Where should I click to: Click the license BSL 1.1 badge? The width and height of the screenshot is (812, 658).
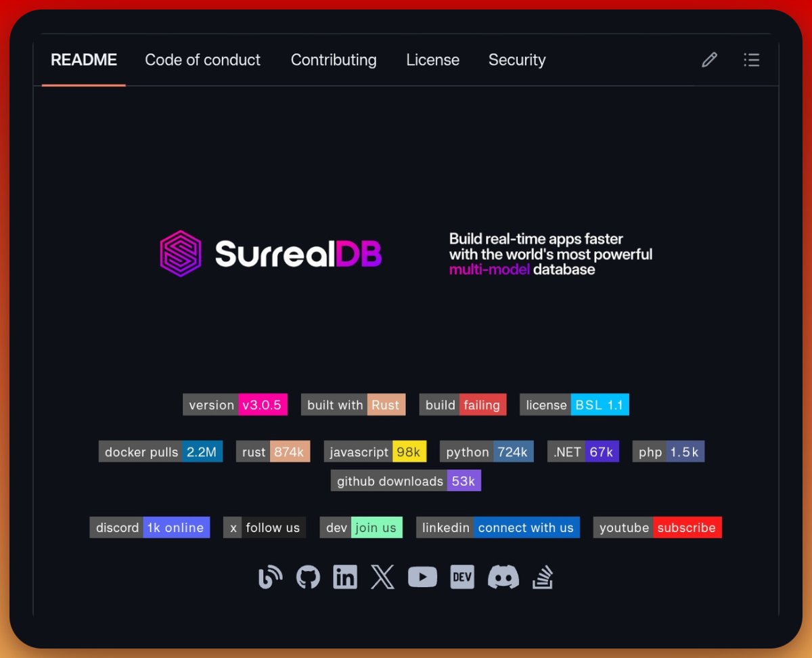tap(574, 405)
